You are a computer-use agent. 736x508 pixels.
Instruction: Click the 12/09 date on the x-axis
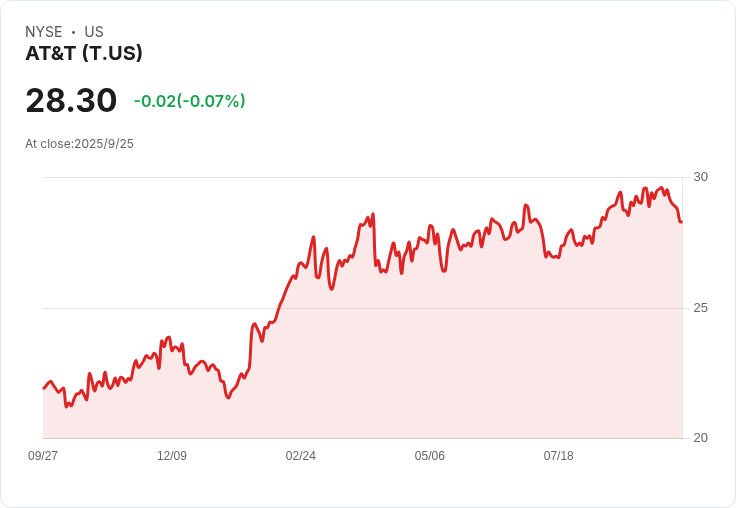pos(172,456)
